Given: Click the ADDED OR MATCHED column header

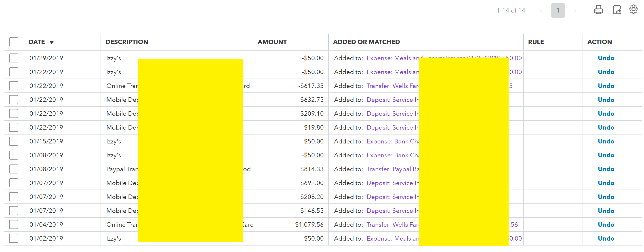Looking at the screenshot, I should point(366,42).
